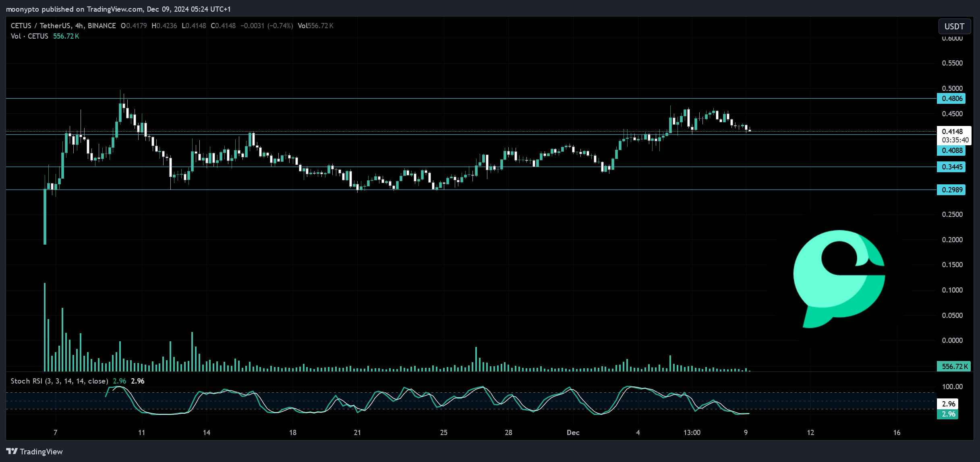Click the 100.00 Stoch RSI axis label

(952, 387)
